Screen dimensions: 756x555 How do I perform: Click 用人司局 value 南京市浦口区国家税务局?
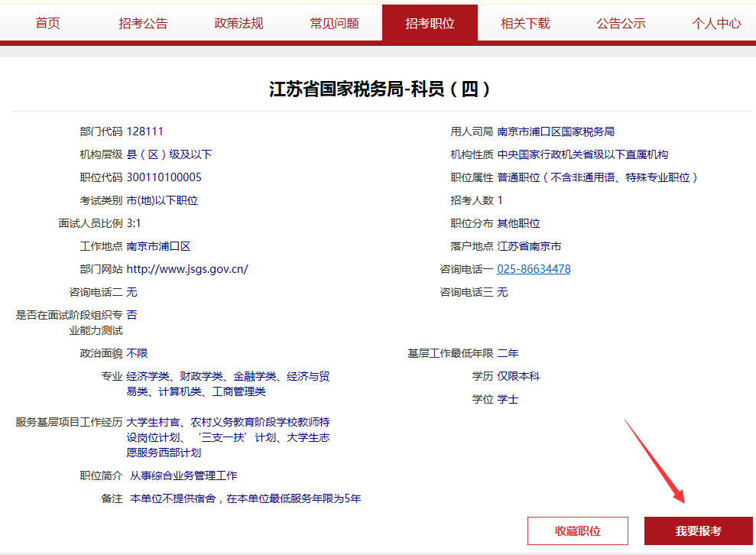coord(556,131)
